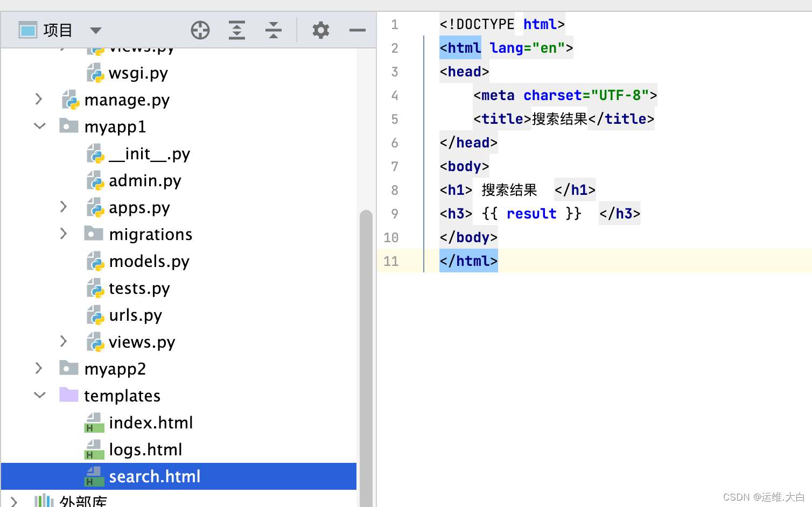The width and height of the screenshot is (812, 507).
Task: Expand the myapp1 views.py chevron
Action: tap(63, 341)
